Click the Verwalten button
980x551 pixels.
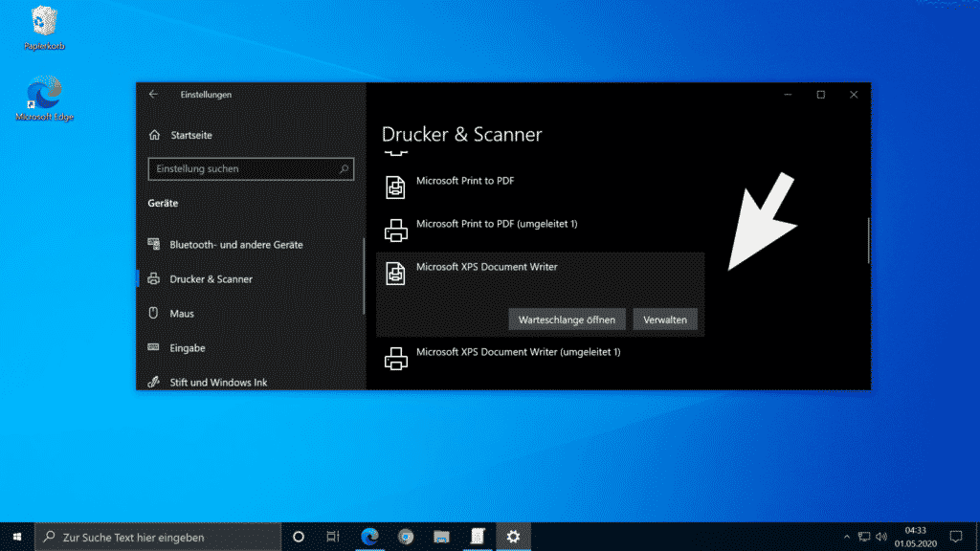[665, 320]
